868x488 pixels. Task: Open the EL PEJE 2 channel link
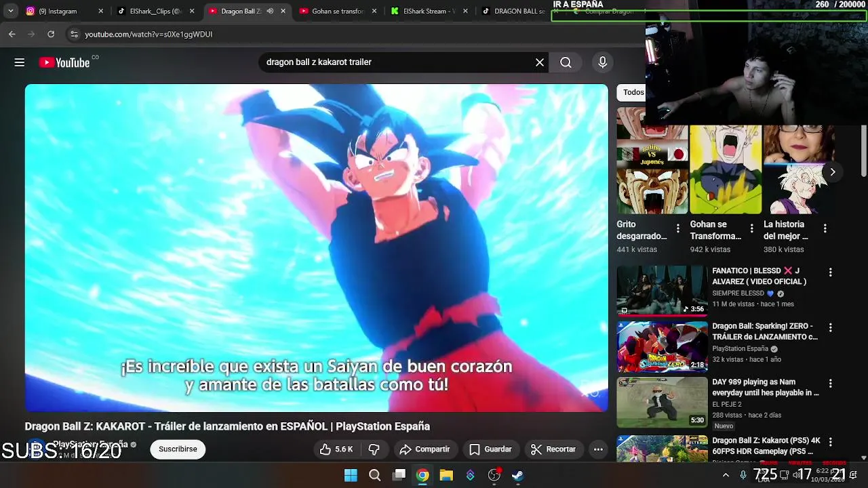point(727,405)
